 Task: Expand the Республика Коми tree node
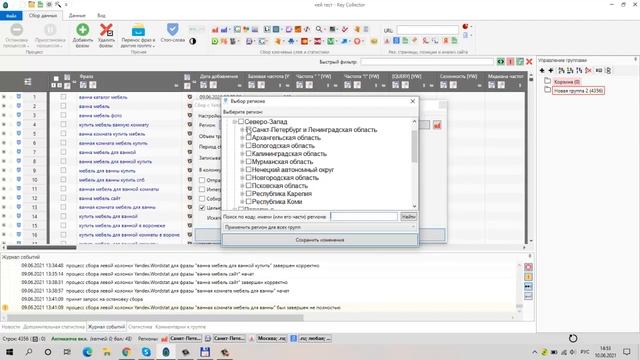pos(242,202)
